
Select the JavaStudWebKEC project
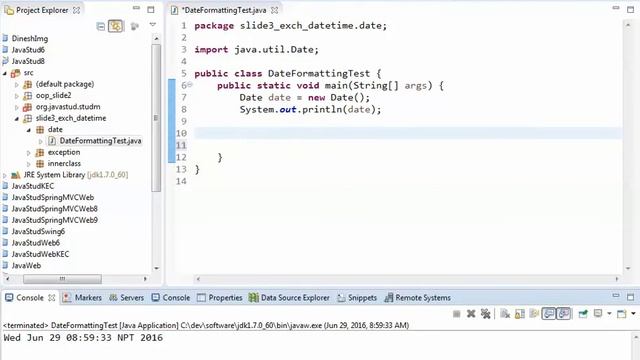(40, 254)
